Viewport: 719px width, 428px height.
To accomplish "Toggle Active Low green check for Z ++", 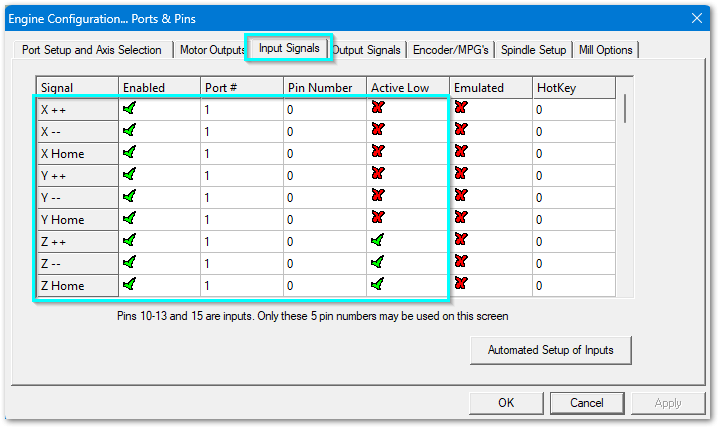I will coord(376,240).
